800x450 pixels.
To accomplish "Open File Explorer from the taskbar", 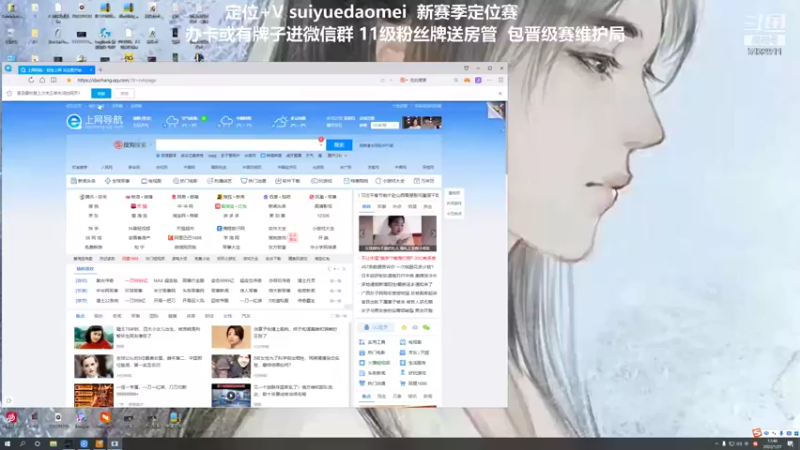I will coord(53,444).
